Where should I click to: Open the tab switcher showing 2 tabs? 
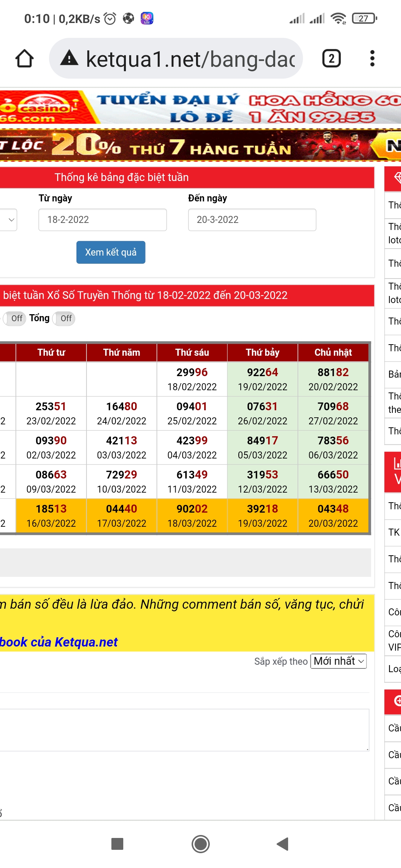coord(331,59)
